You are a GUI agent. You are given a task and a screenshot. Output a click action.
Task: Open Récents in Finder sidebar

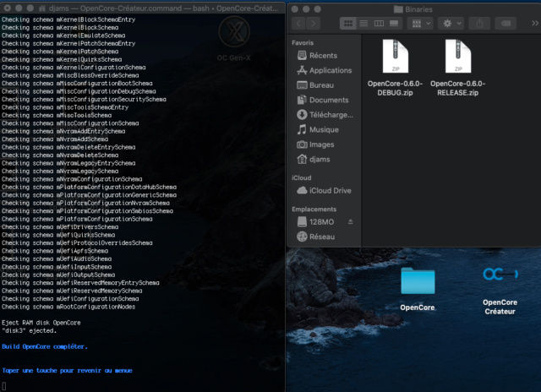tap(323, 56)
